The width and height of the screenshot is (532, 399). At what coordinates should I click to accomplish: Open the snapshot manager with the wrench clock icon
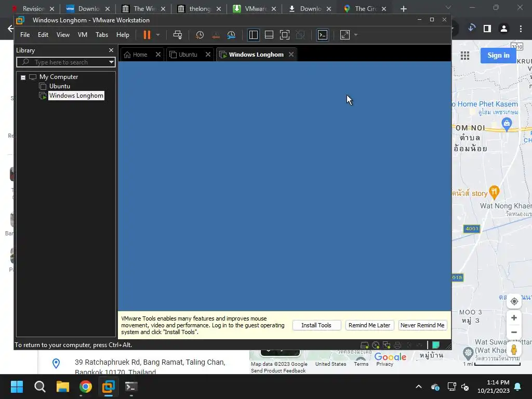[231, 35]
